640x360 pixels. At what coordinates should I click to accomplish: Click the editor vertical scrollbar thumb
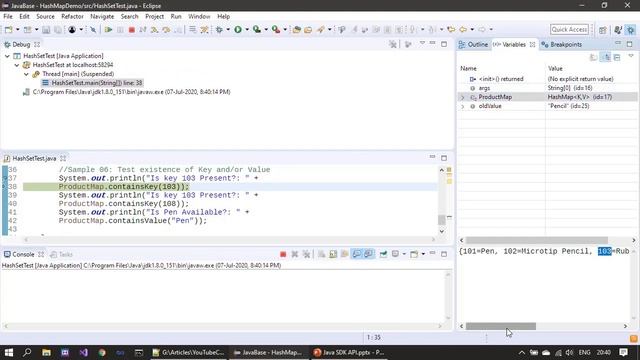pyautogui.click(x=442, y=220)
